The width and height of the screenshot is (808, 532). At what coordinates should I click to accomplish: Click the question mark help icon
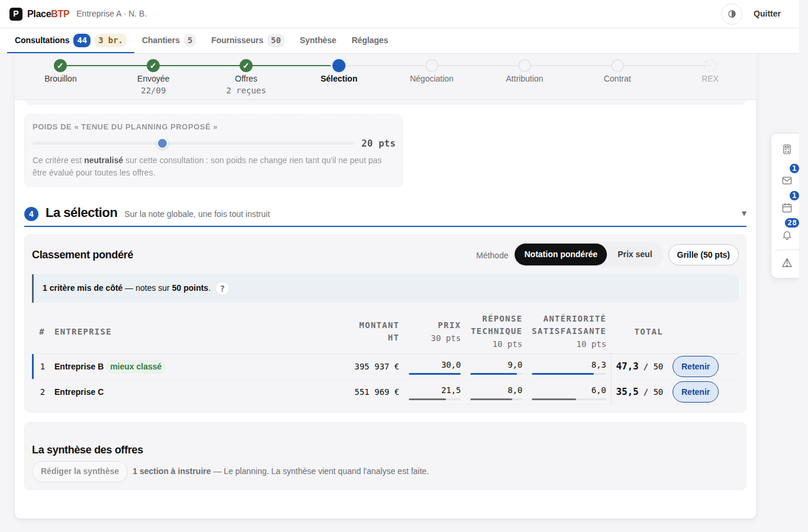click(x=222, y=288)
